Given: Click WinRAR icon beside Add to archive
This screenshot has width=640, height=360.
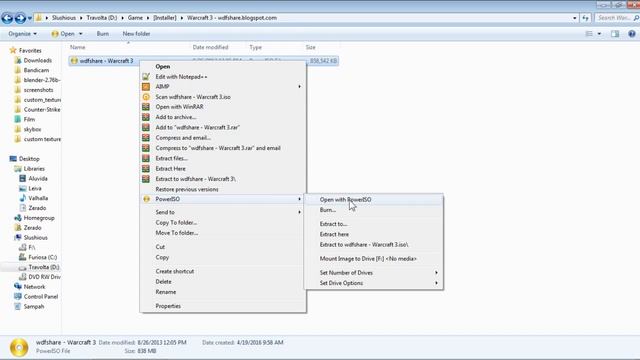Looking at the screenshot, I should tap(146, 117).
